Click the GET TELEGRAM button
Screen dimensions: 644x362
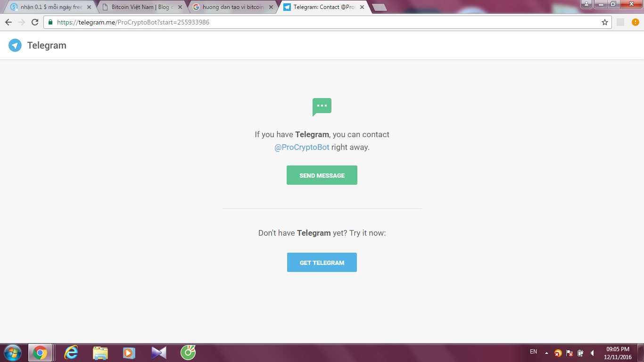[x=322, y=263]
